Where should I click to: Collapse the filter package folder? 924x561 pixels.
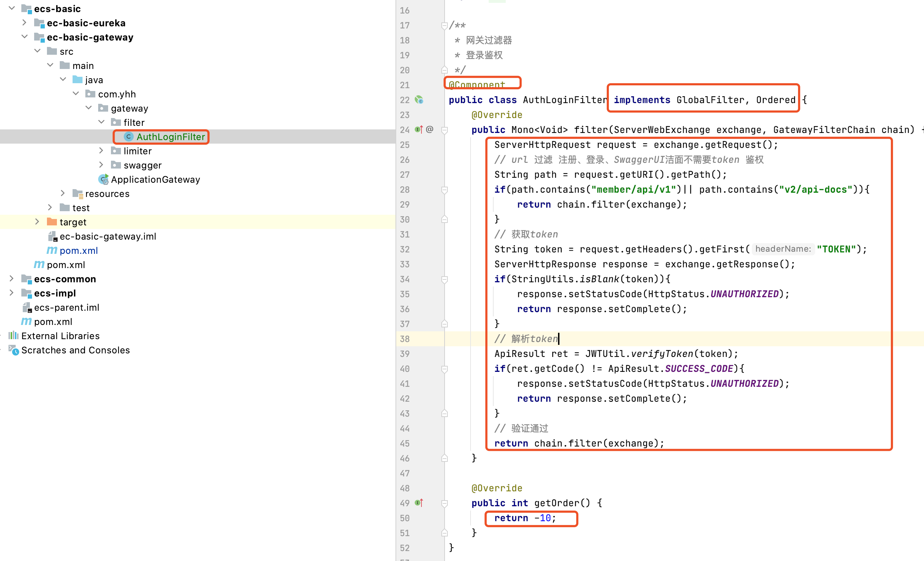(101, 122)
